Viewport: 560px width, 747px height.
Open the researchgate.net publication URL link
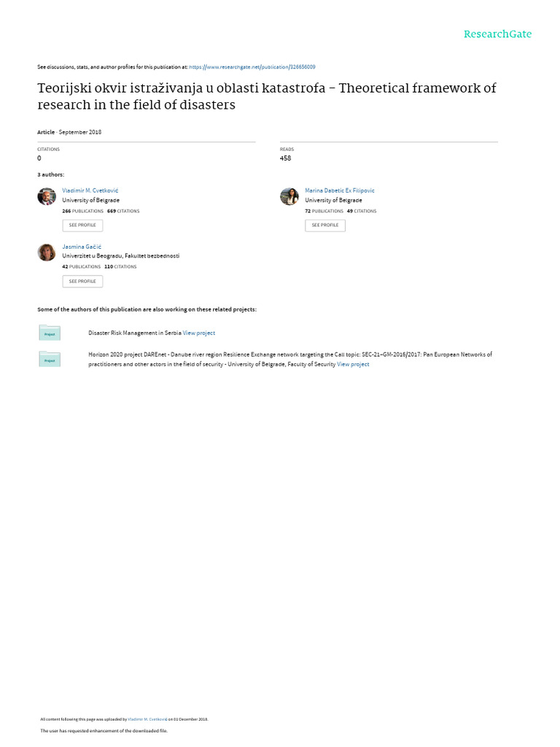click(252, 66)
